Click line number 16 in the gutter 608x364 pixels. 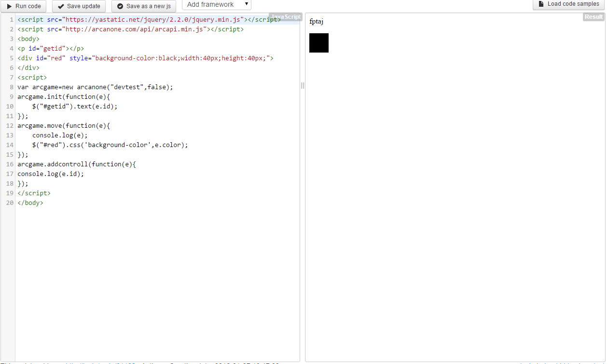[x=10, y=164]
